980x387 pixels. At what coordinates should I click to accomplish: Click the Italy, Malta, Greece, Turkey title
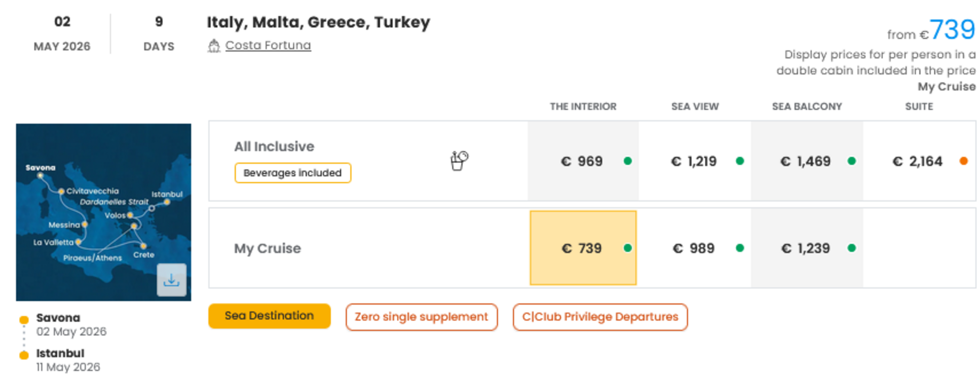tap(318, 22)
